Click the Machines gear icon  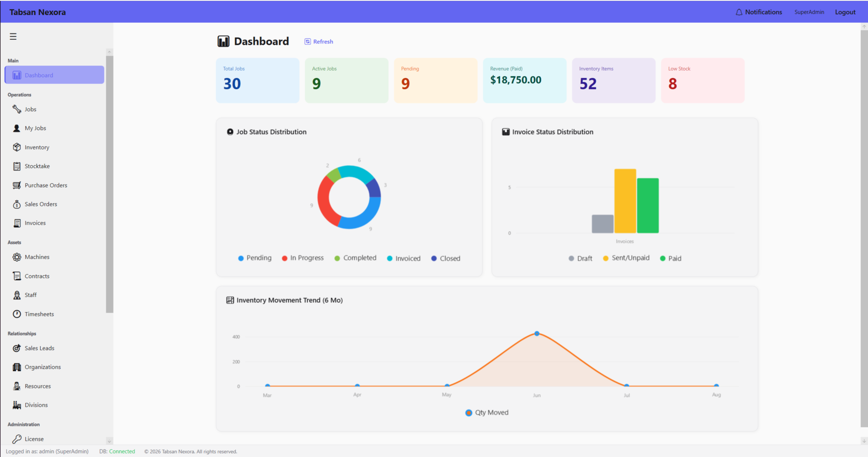(x=17, y=257)
